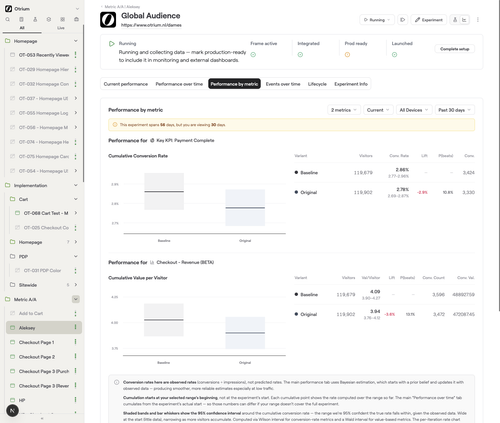
Task: Collapse the PDP folder
Action: tap(76, 256)
